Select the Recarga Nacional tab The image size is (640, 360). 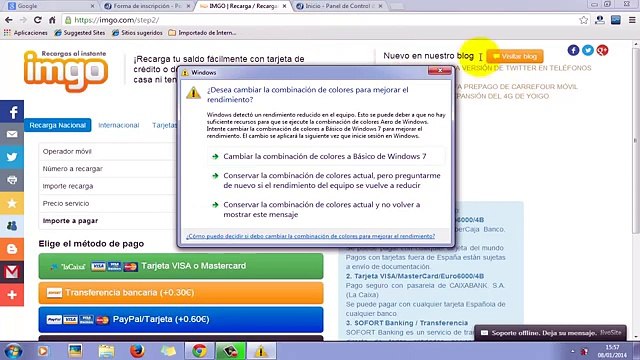[x=58, y=125]
